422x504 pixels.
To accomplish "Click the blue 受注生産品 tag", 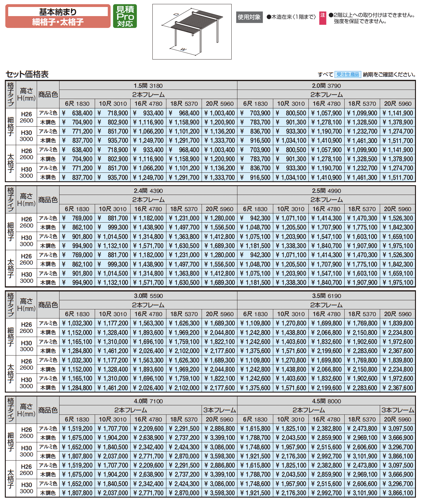I will tap(348, 74).
